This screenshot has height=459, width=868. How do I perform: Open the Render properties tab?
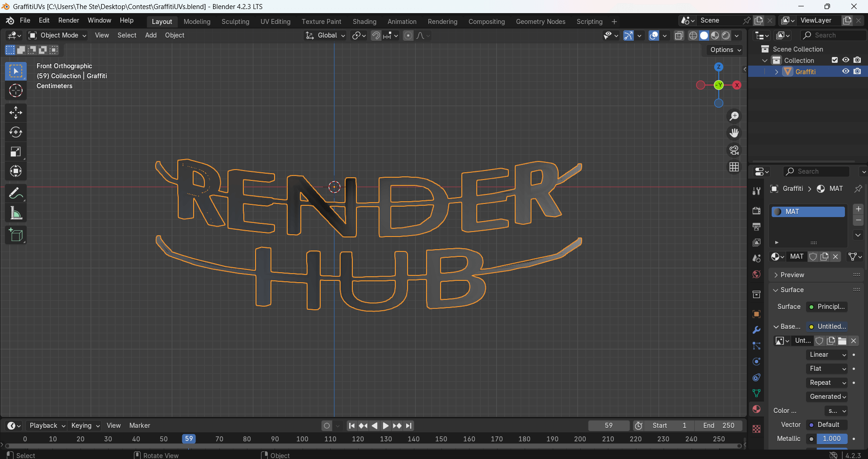pyautogui.click(x=756, y=211)
